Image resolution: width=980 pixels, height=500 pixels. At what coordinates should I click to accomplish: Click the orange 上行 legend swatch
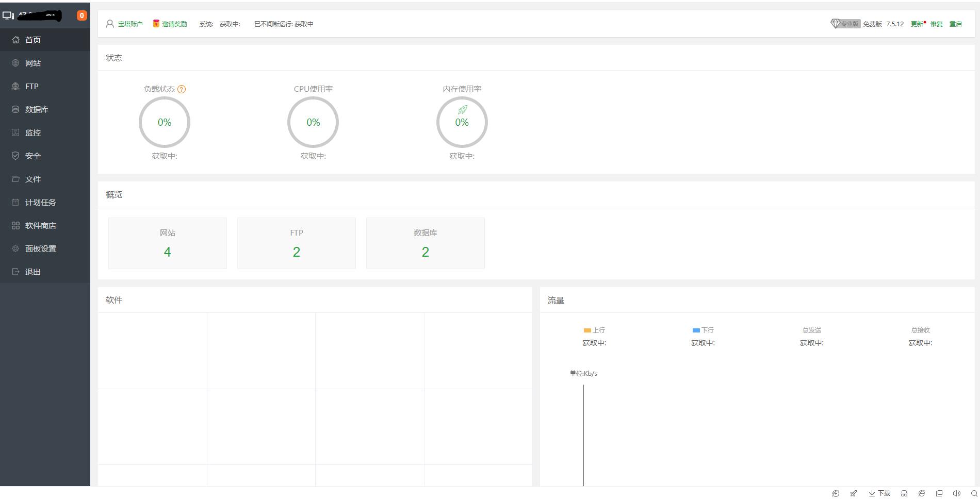pyautogui.click(x=587, y=330)
